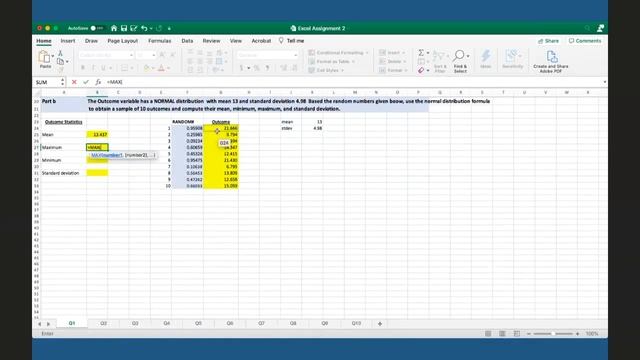Click the formula bar text =MAX(
The width and height of the screenshot is (640, 360).
point(115,82)
